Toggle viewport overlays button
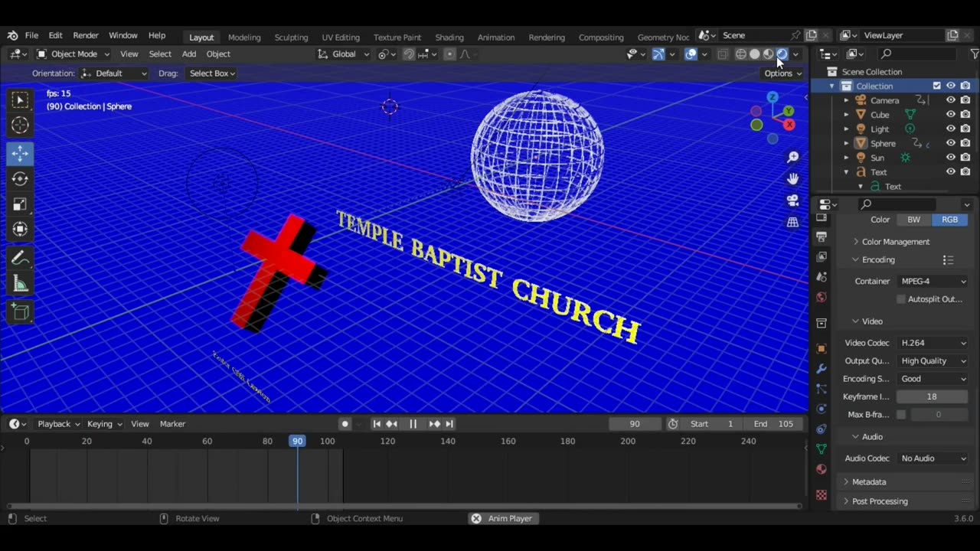Image resolution: width=980 pixels, height=551 pixels. coord(691,54)
